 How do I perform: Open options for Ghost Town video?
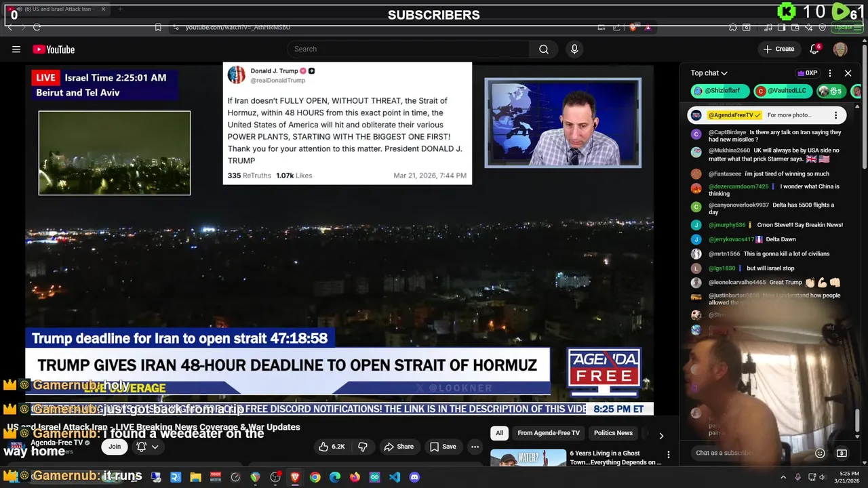pyautogui.click(x=668, y=455)
